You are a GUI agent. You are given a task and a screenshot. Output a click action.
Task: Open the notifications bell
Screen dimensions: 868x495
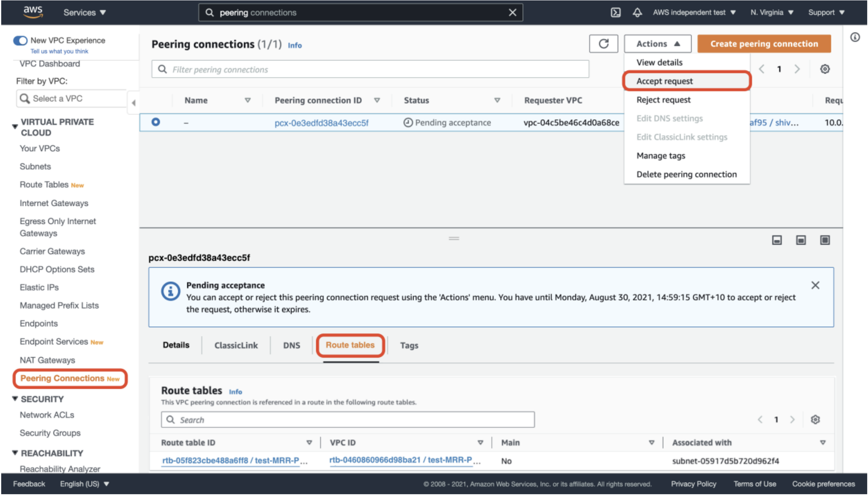[x=637, y=12]
